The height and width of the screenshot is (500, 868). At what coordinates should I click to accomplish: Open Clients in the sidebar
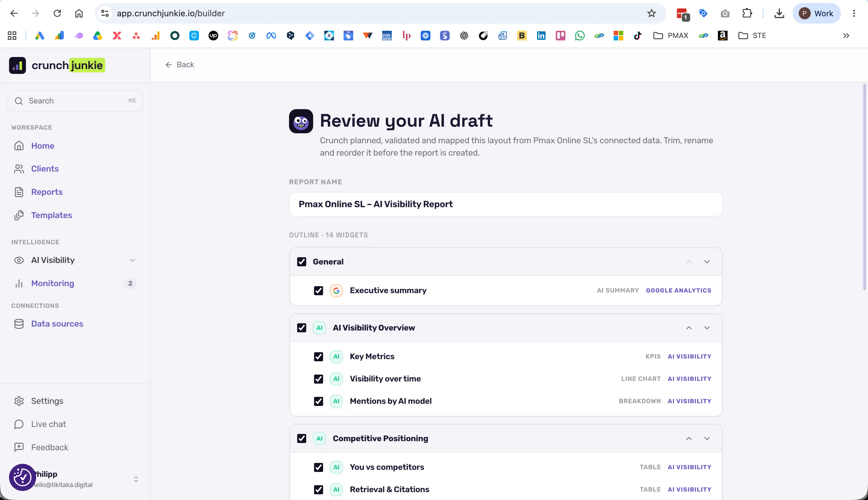point(45,169)
